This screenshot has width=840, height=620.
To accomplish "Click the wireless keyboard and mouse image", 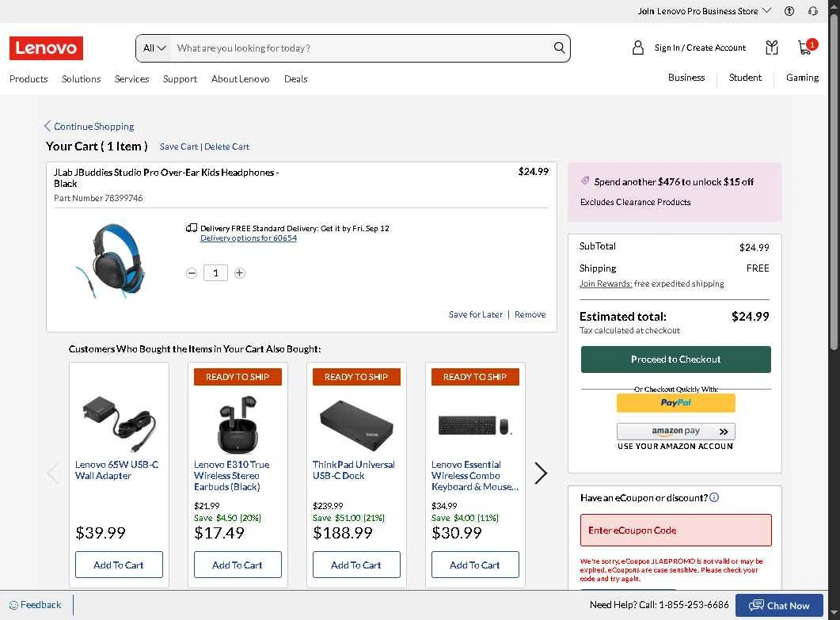I will click(475, 425).
